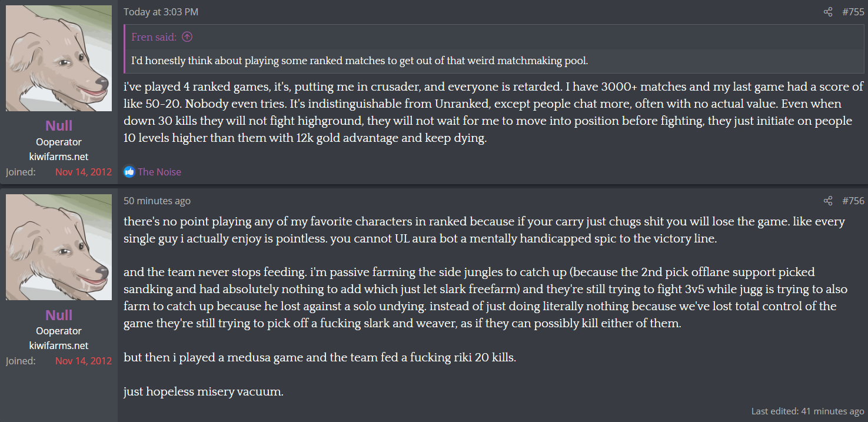Click "kiwifarms.net" under Null on post #755

coord(59,157)
